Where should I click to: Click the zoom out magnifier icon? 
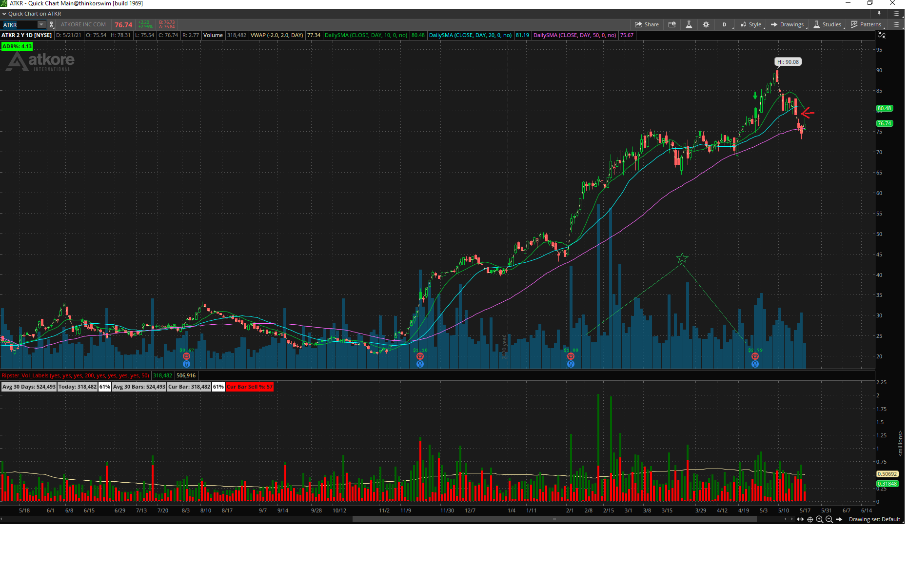(x=829, y=520)
